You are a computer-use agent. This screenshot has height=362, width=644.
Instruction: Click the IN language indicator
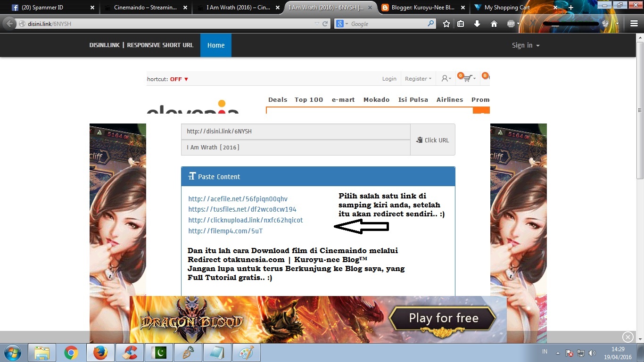pyautogui.click(x=545, y=352)
